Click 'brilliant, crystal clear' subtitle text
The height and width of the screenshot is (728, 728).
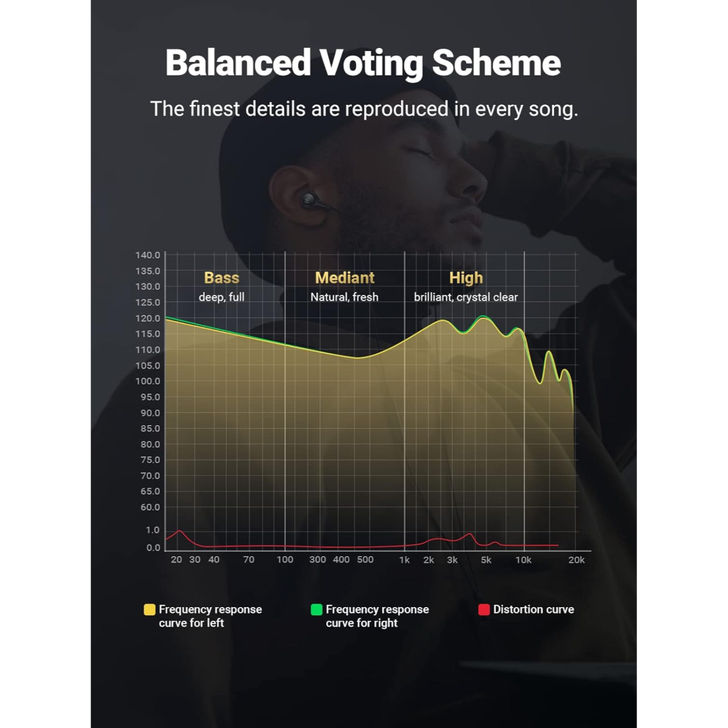(466, 297)
